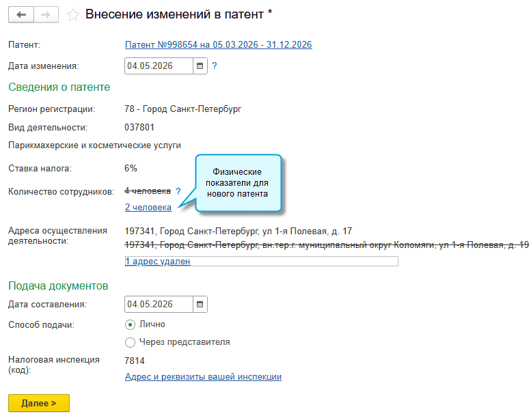This screenshot has width=531, height=420.
Task: Click the back arrow navigation button
Action: 21,14
